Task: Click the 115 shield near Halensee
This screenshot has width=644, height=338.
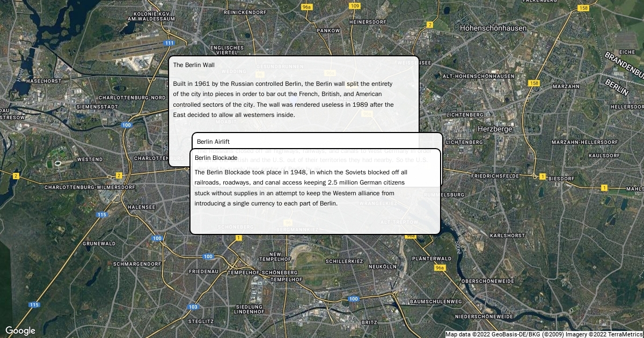Action: (x=102, y=215)
